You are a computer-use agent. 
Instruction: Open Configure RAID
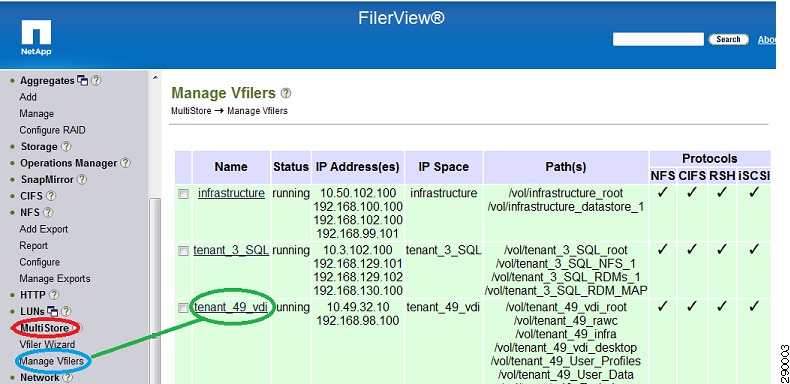tap(52, 130)
